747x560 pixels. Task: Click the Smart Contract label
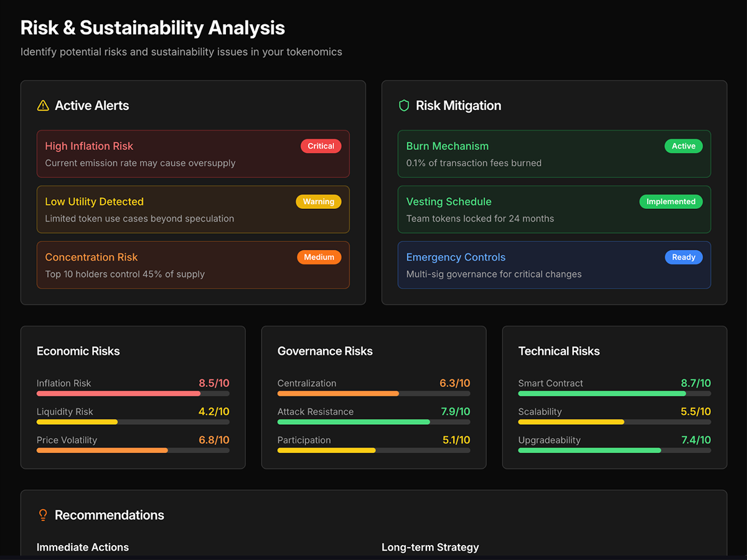click(x=550, y=383)
